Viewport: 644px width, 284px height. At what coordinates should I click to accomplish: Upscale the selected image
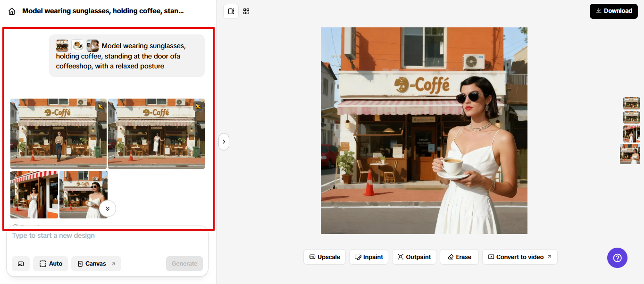tap(325, 257)
